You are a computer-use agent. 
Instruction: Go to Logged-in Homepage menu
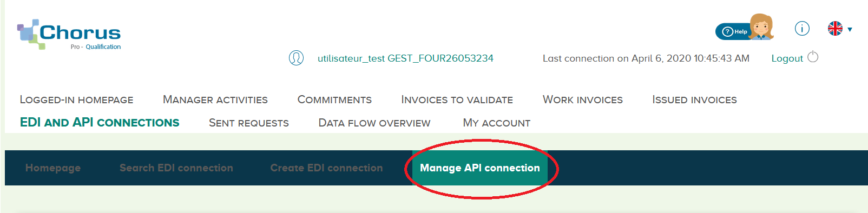tap(76, 99)
